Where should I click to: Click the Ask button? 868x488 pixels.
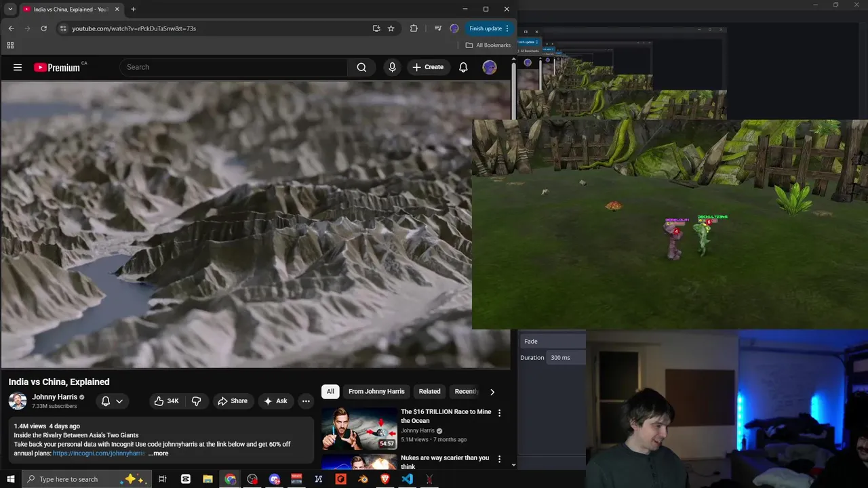[276, 401]
